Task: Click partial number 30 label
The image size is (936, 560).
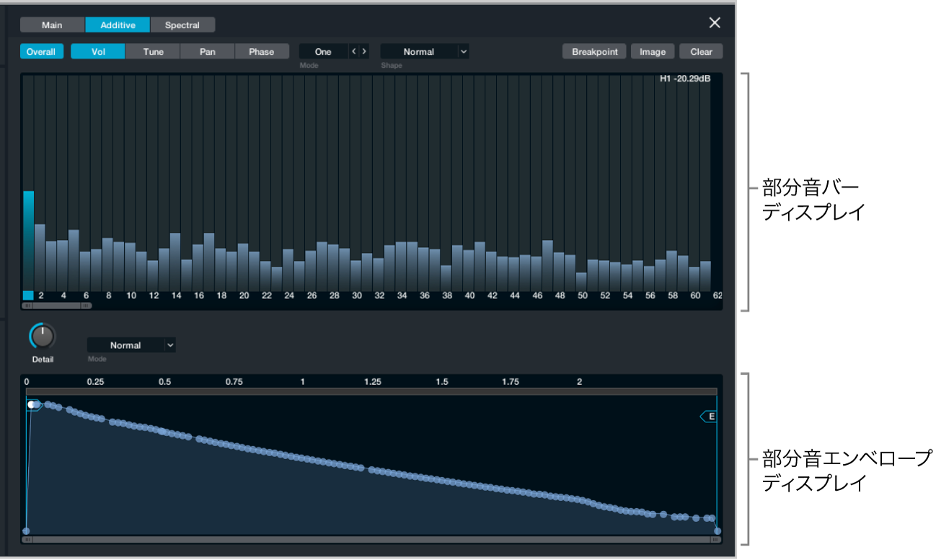Action: (357, 295)
